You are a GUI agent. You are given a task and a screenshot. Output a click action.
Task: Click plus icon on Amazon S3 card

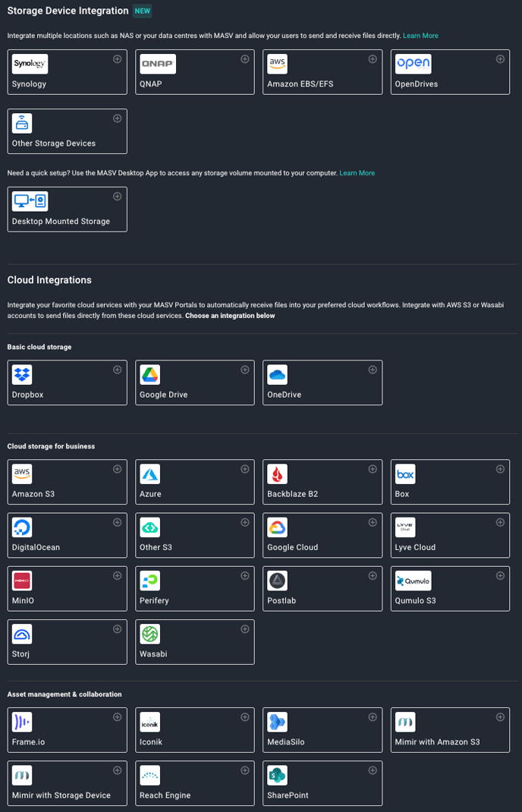[118, 469]
